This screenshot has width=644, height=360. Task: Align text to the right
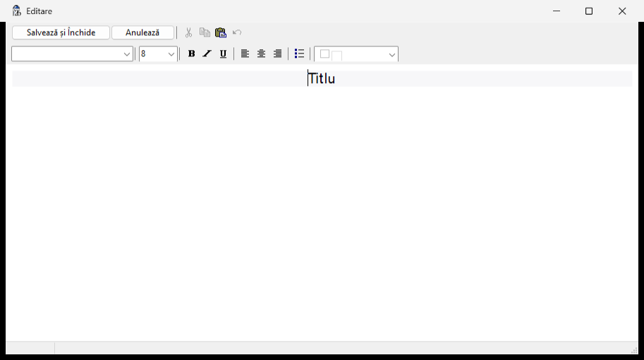pyautogui.click(x=278, y=54)
